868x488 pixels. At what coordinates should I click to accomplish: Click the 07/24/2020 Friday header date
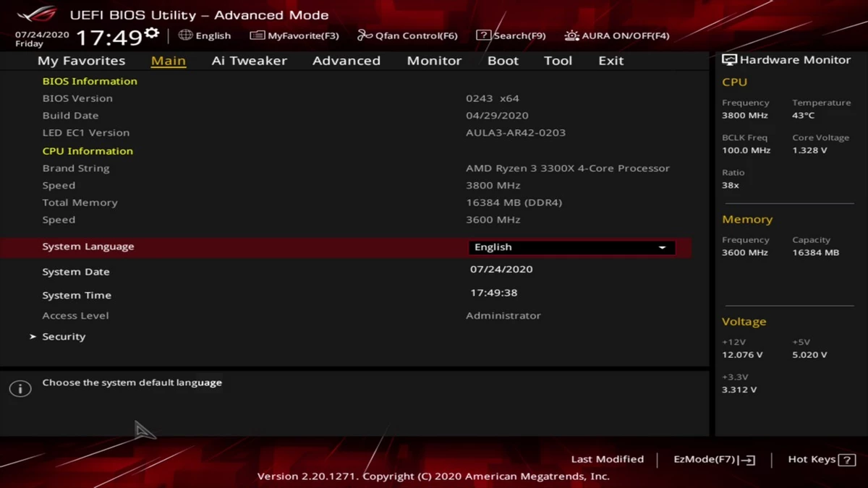click(42, 39)
